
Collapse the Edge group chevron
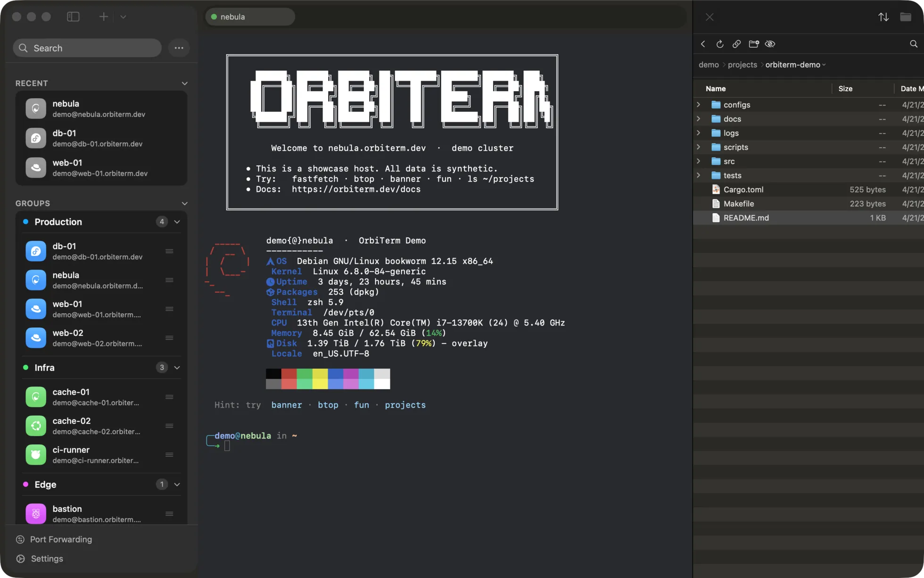177,485
